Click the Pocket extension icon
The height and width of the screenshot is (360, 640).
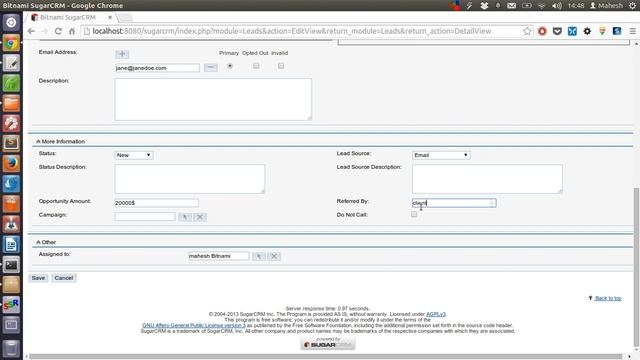tap(557, 31)
